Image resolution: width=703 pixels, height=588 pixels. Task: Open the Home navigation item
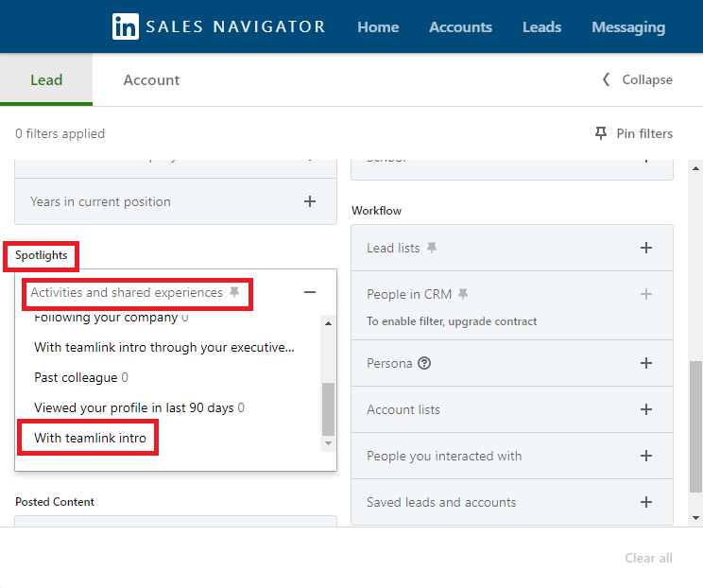coord(378,26)
